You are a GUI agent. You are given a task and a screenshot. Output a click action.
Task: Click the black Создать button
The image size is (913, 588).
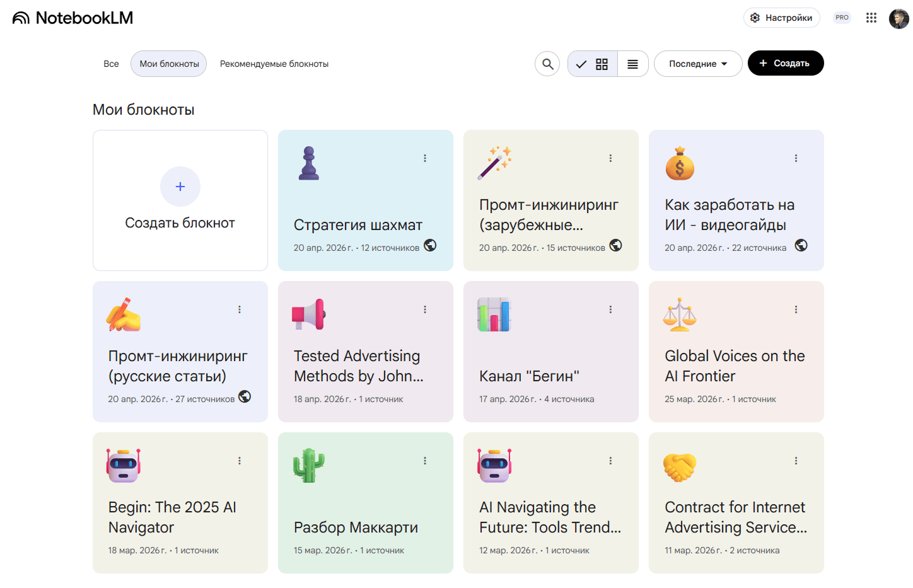[785, 63]
